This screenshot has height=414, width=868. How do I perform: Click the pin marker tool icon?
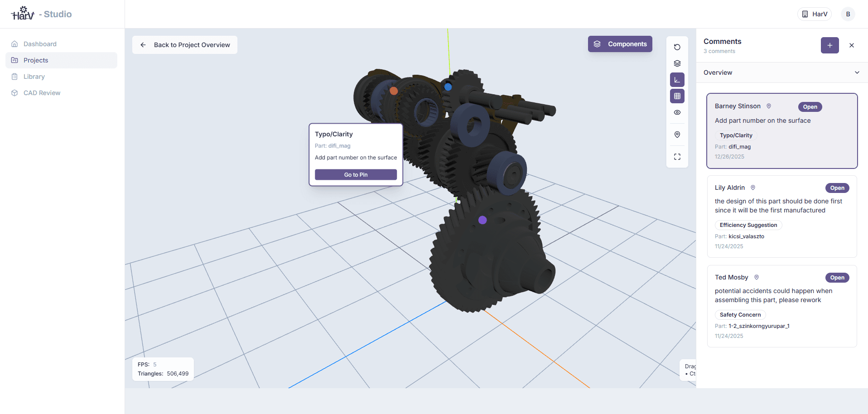pyautogui.click(x=677, y=135)
